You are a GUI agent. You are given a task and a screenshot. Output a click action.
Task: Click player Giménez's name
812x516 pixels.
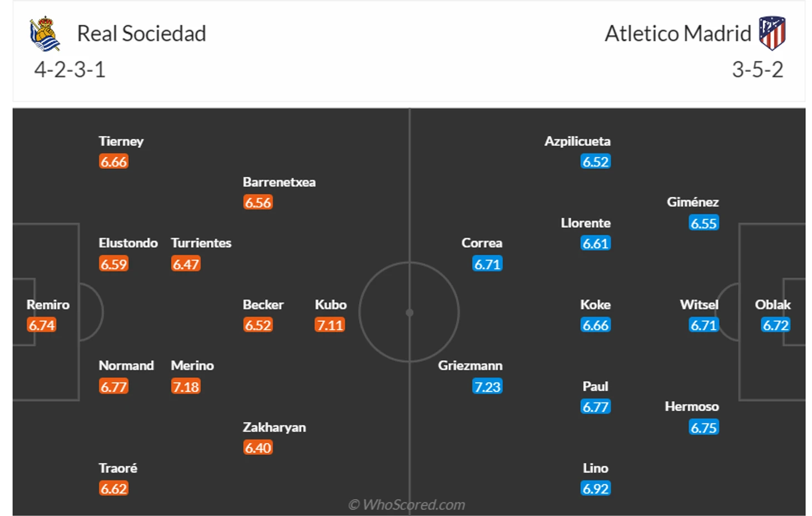click(x=692, y=202)
